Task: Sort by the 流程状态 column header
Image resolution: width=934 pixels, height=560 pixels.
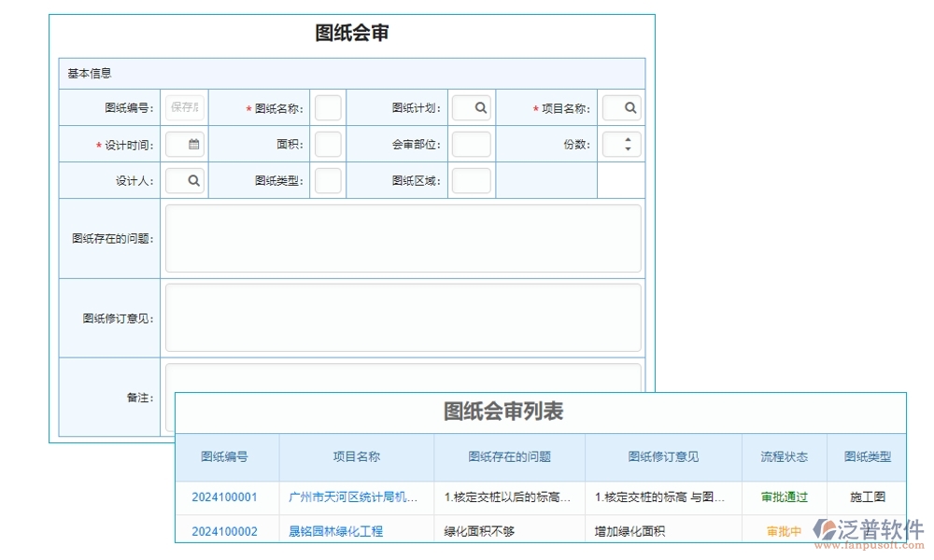Action: (783, 457)
